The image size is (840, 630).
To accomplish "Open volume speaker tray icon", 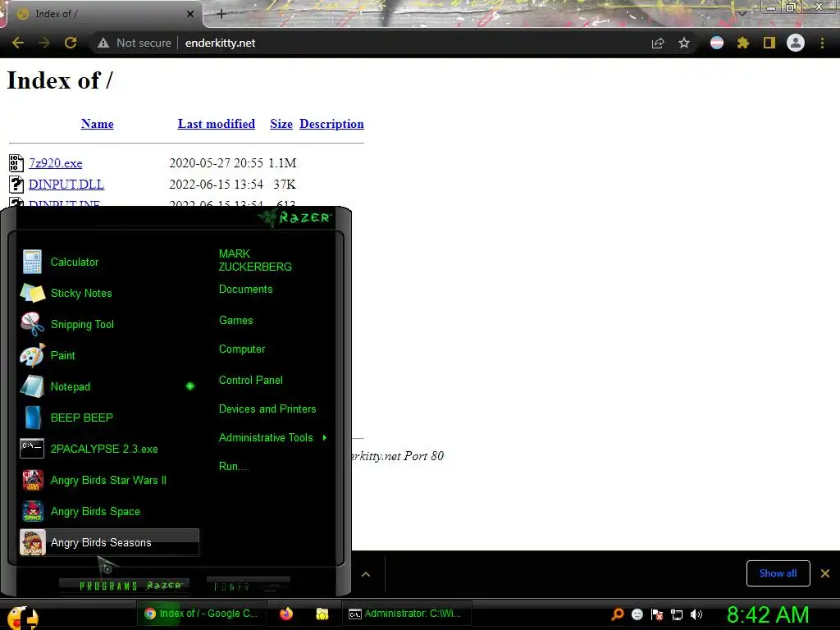I will click(696, 614).
